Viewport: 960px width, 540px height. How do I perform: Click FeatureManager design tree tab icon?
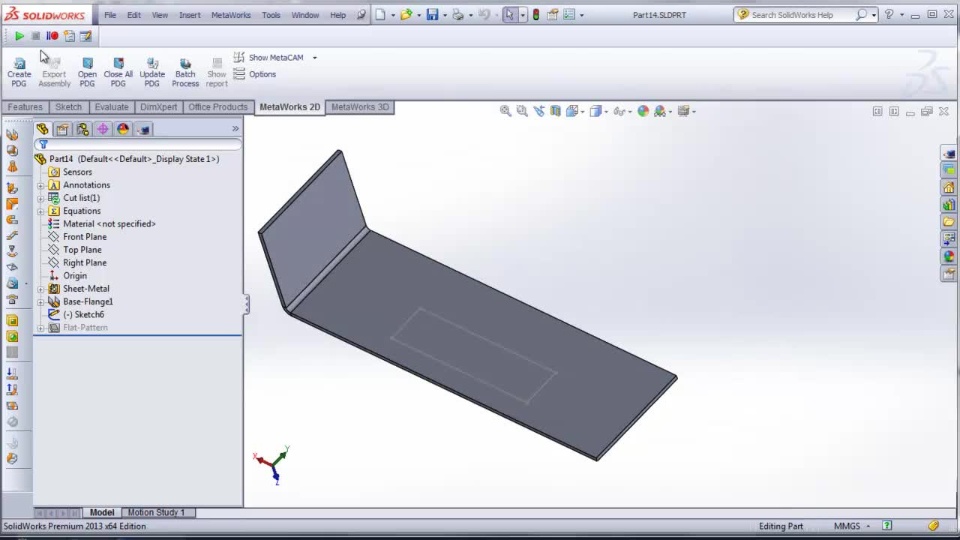pos(42,129)
